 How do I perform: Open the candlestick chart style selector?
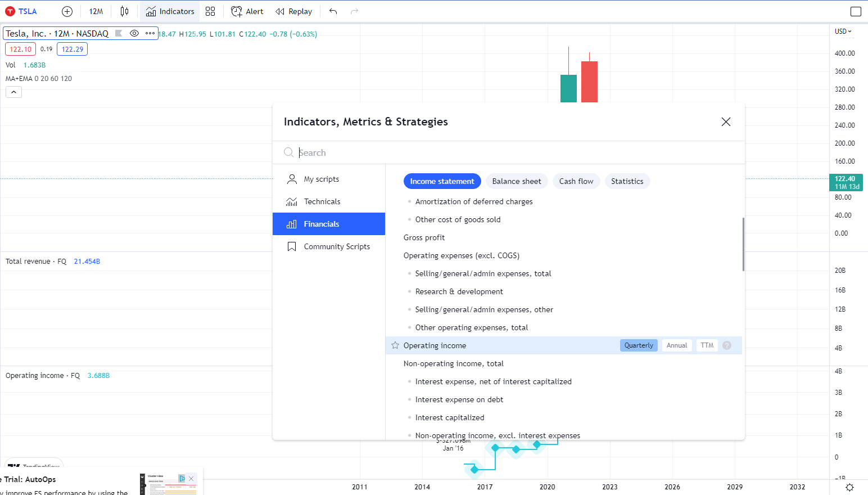tap(124, 11)
